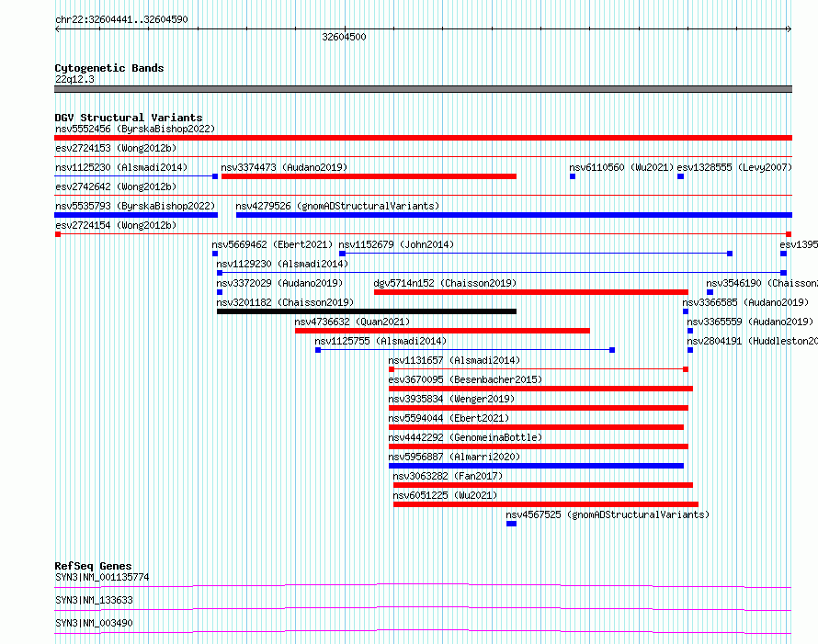Click the 32604500 ruler position label
This screenshot has width=818, height=644.
point(345,37)
